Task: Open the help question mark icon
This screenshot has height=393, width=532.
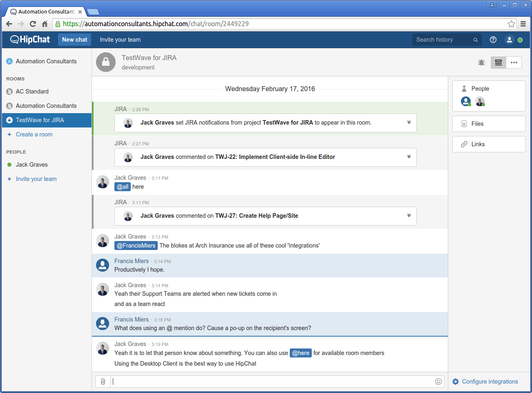Action: pyautogui.click(x=493, y=40)
